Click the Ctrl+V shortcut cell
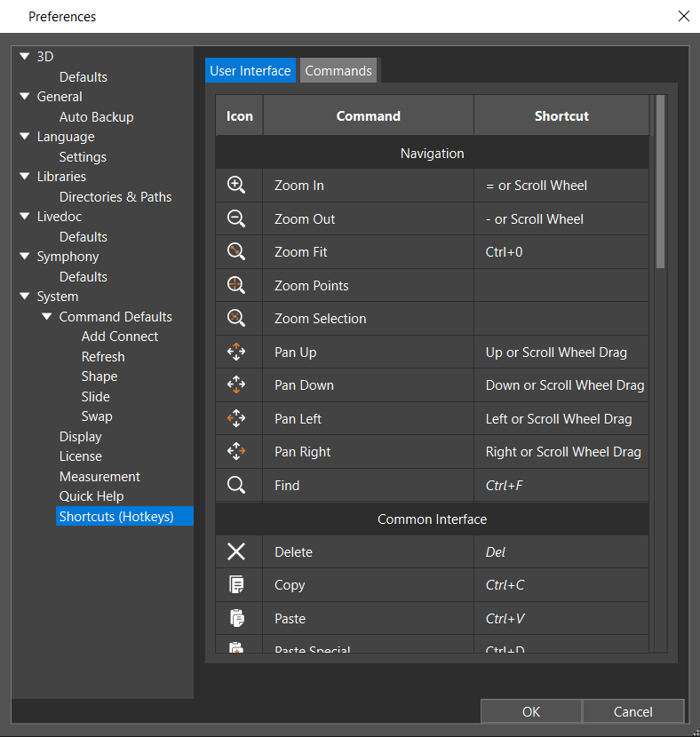This screenshot has height=737, width=700. (x=561, y=618)
